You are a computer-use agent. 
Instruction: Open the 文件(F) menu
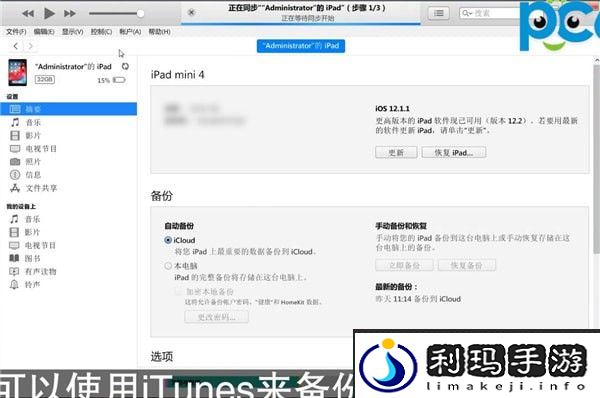coord(16,32)
